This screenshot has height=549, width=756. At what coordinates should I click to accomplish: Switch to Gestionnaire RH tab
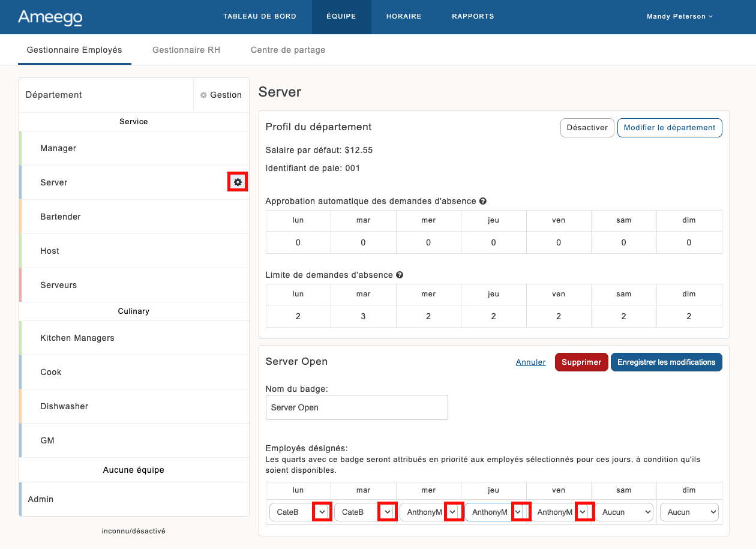[186, 50]
